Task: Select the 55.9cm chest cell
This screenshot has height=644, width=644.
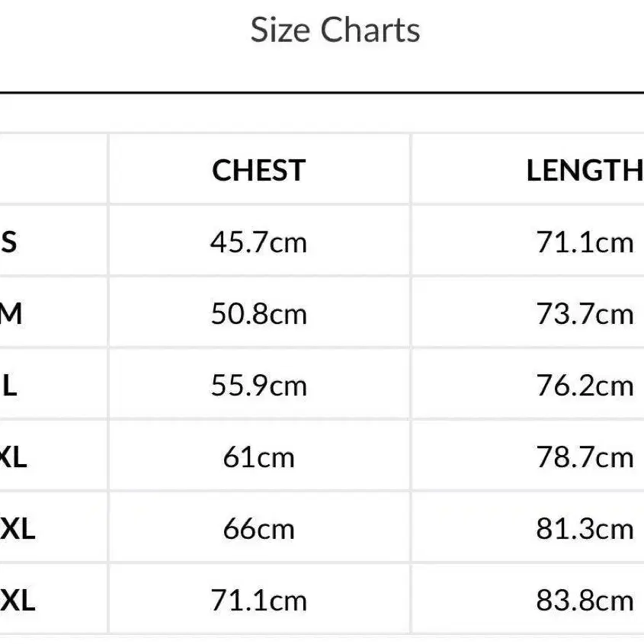Action: (258, 386)
